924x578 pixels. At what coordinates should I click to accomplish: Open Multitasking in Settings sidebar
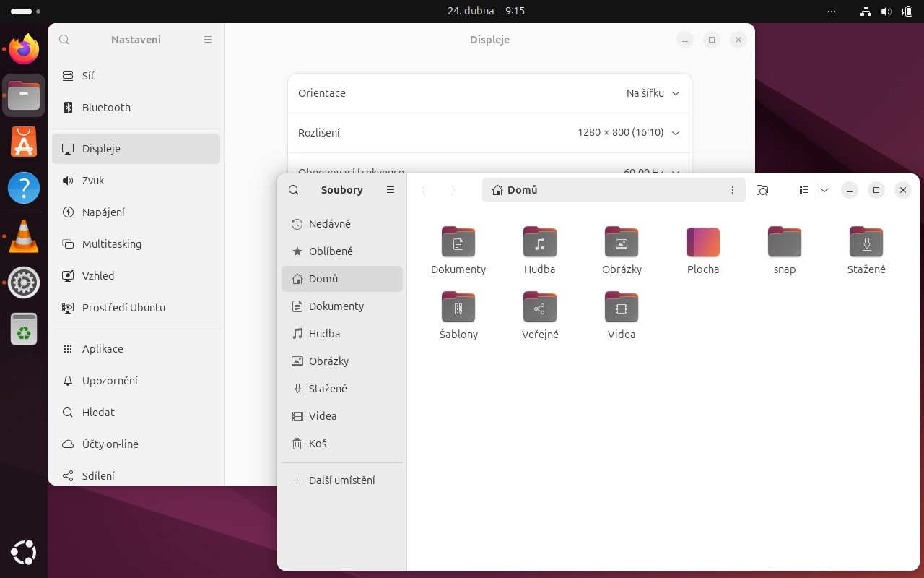pos(136,244)
